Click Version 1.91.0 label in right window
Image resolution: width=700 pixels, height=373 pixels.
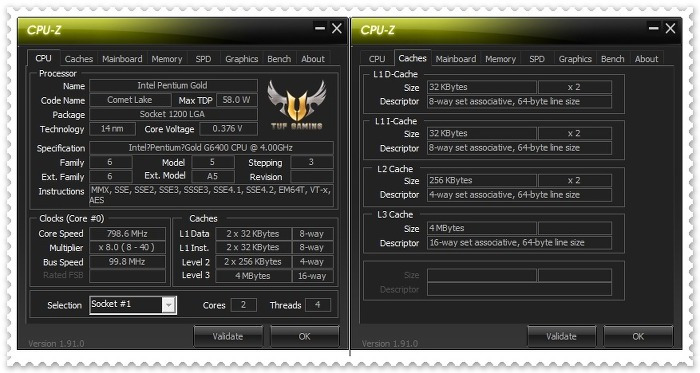coord(390,344)
